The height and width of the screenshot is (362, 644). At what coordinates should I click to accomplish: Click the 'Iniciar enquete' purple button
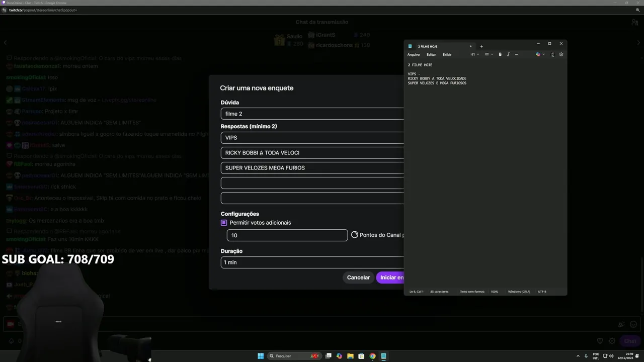coord(390,278)
